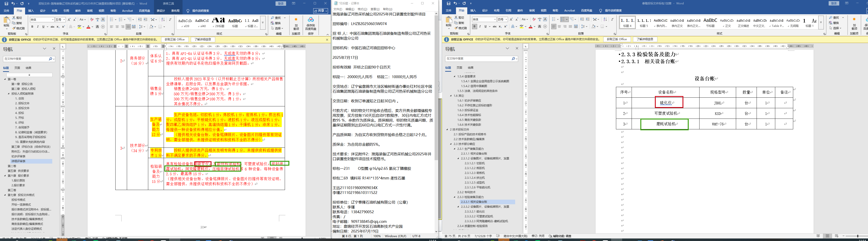Close the 导航 pane in 招标文件 Word window

(x=54, y=49)
